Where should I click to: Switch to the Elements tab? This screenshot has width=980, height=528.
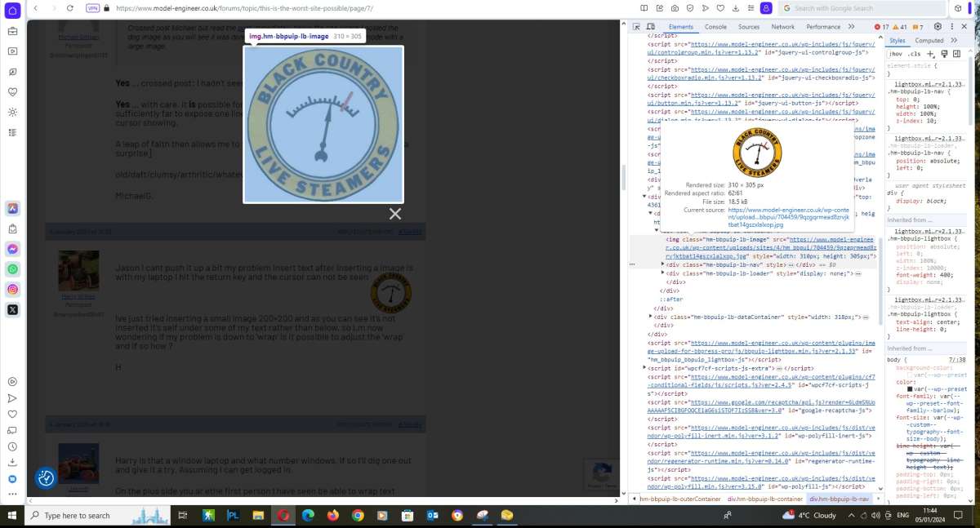681,27
